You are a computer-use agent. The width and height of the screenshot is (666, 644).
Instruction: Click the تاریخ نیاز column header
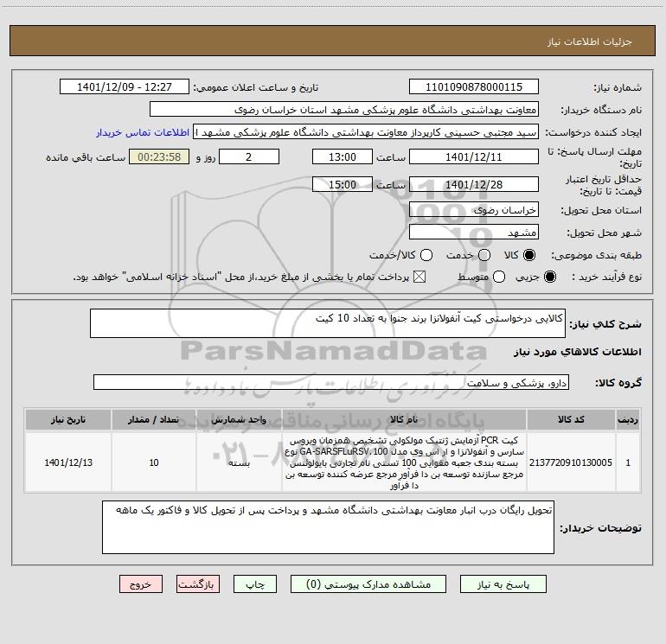[68, 419]
